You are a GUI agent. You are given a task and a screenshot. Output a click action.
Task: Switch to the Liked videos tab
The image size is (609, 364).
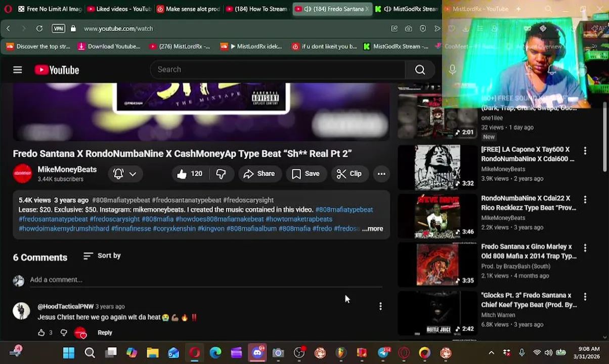(119, 9)
